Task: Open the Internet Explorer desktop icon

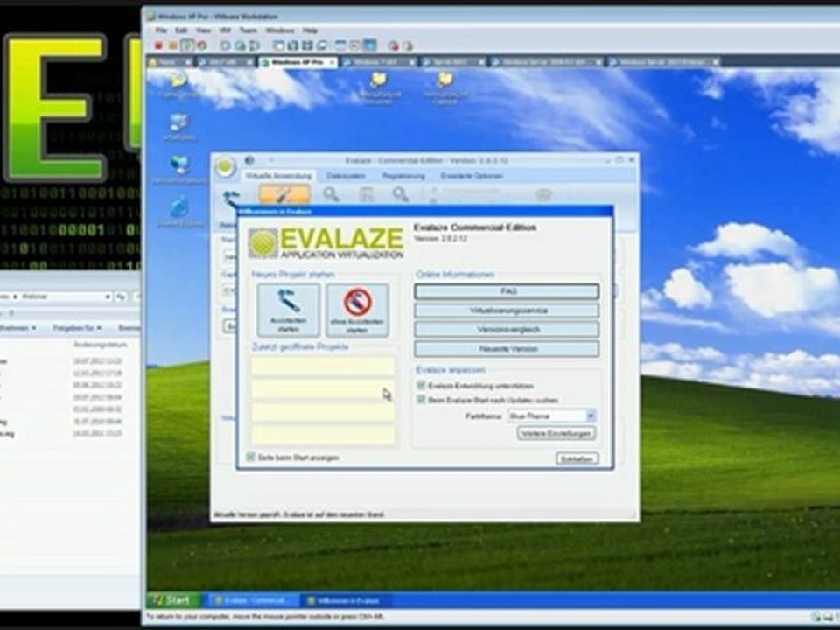Action: [179, 206]
